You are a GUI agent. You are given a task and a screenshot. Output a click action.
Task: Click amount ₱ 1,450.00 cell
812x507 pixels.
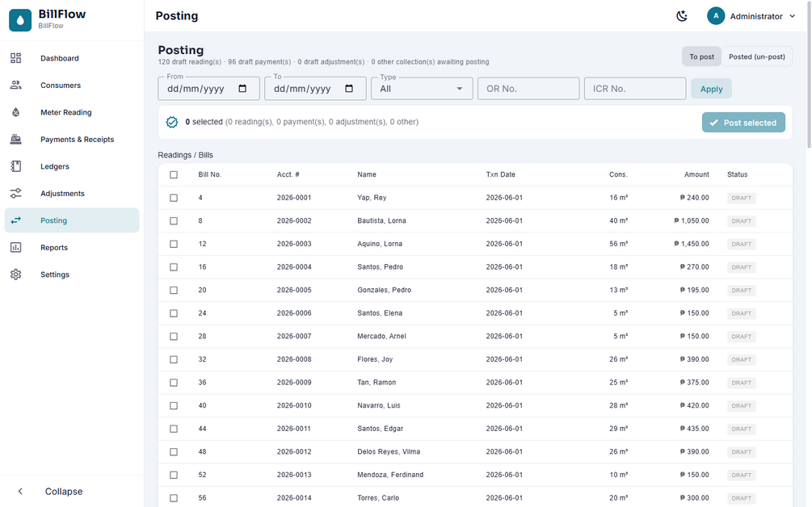click(692, 244)
